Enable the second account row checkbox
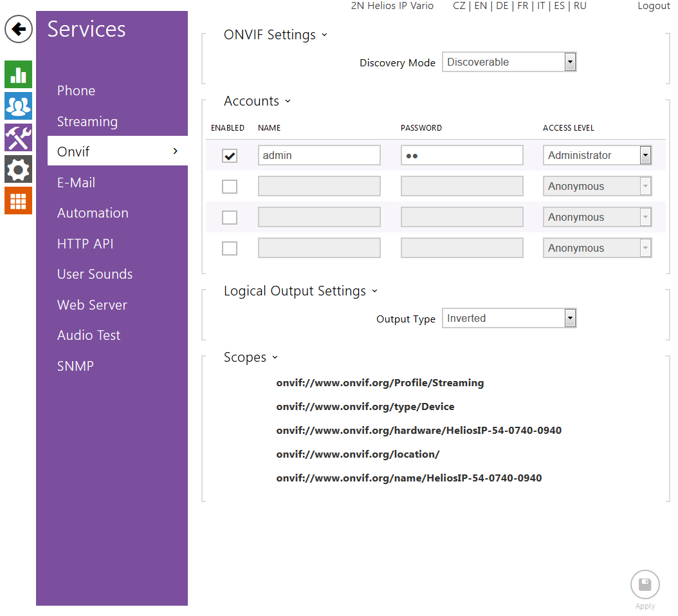The width and height of the screenshot is (678, 616). coord(230,187)
